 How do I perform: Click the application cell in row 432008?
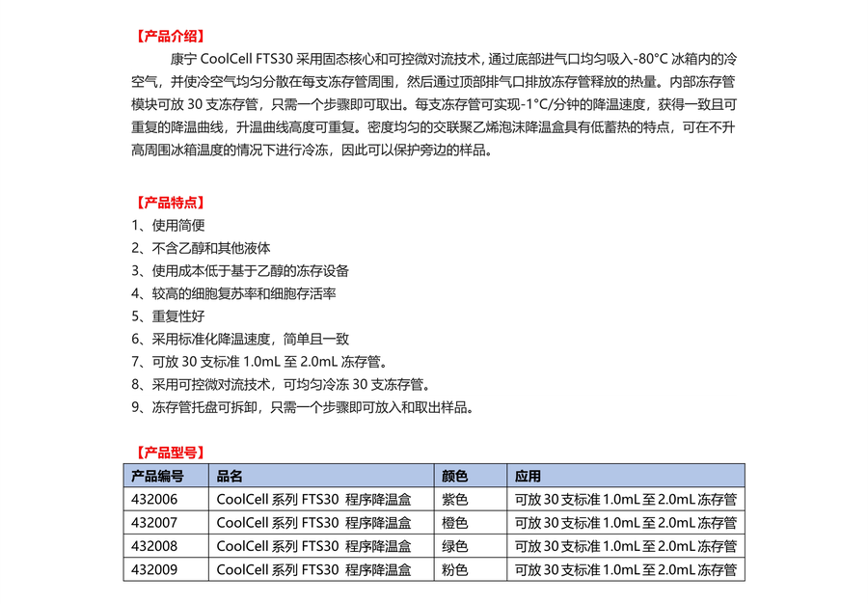[x=626, y=546]
